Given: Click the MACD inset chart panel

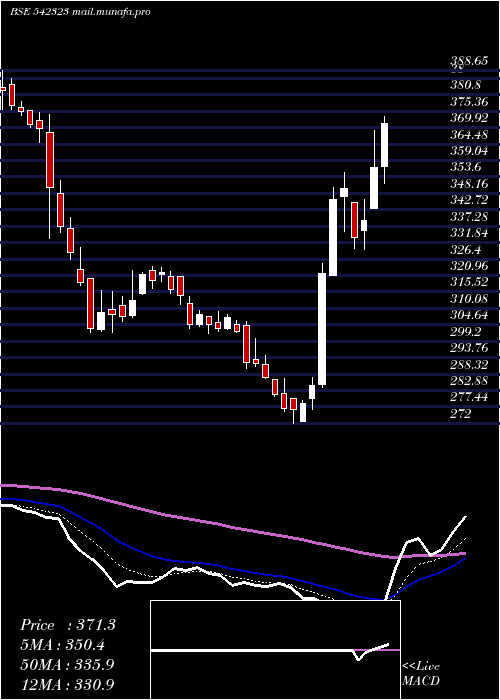Looking at the screenshot, I should 275,650.
